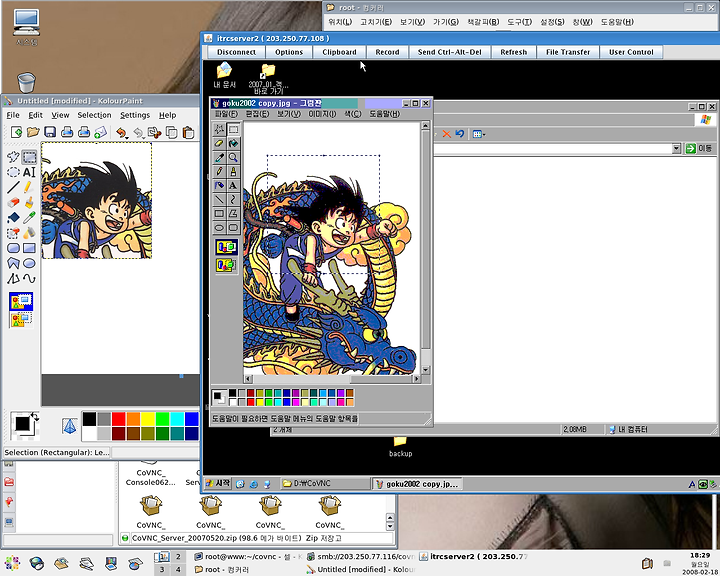The image size is (720, 576).
Task: Select the KolourPaint pen tool
Action: tap(29, 187)
